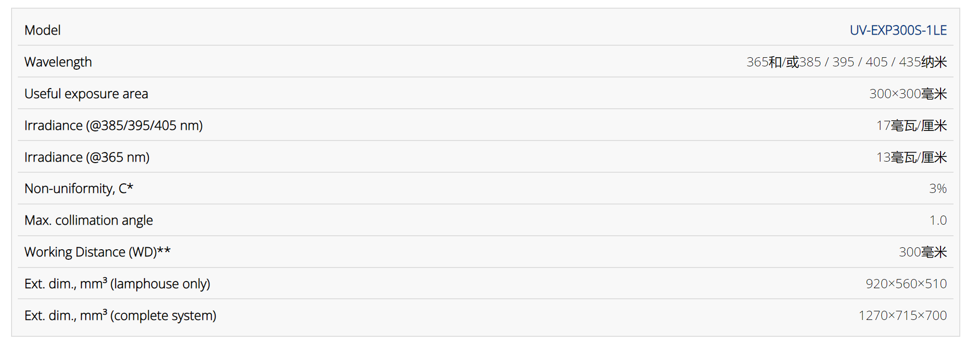Open the UV-EXP300S-1LE model link
Viewport: 980px width, 344px height.
point(898,30)
